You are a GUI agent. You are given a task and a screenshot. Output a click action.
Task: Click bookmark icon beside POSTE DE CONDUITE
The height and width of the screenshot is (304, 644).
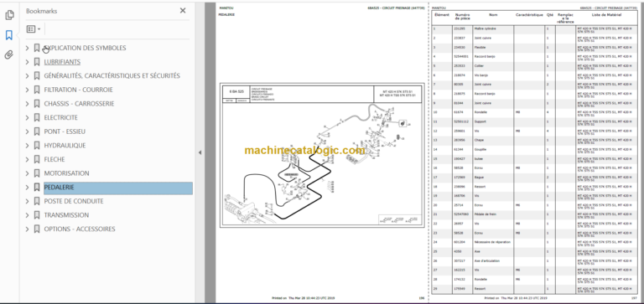37,202
